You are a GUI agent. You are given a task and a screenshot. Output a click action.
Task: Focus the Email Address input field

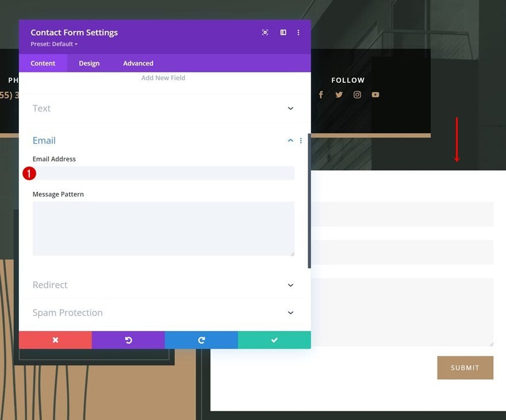point(163,173)
